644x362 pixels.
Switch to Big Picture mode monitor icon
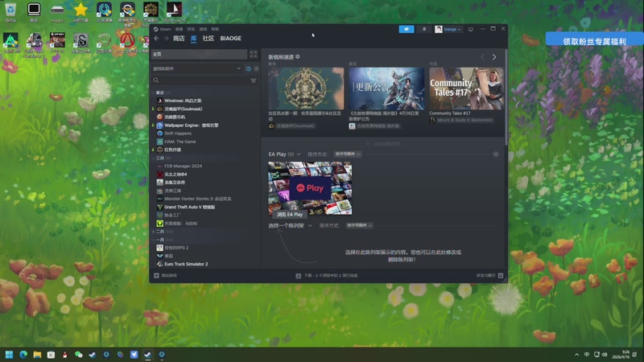(x=471, y=29)
